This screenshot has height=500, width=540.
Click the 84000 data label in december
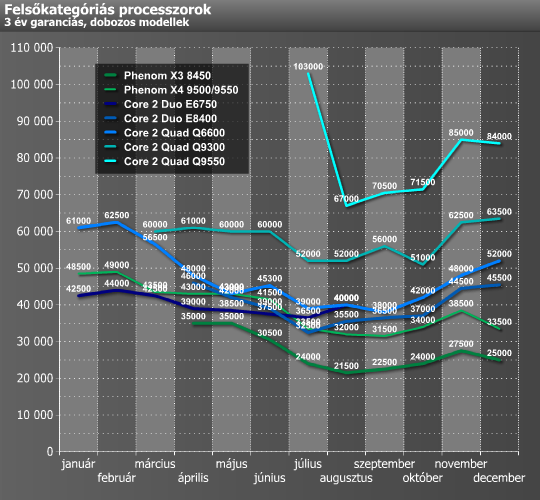coord(499,136)
